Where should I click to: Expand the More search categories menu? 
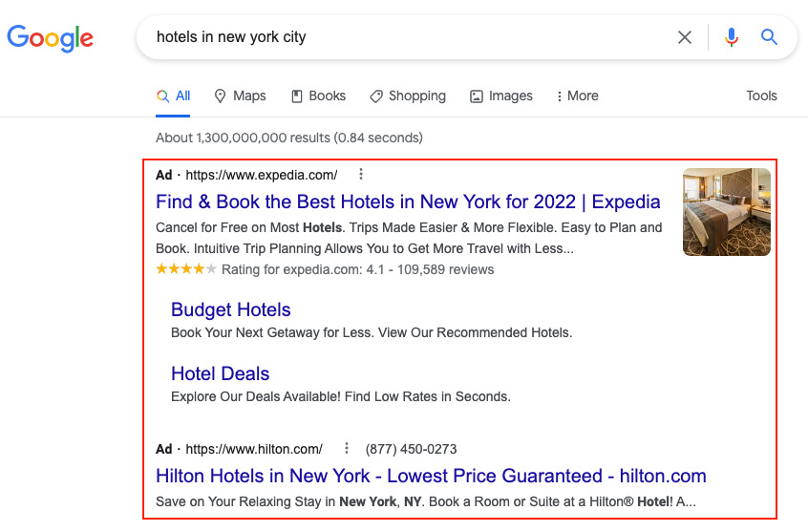(577, 96)
